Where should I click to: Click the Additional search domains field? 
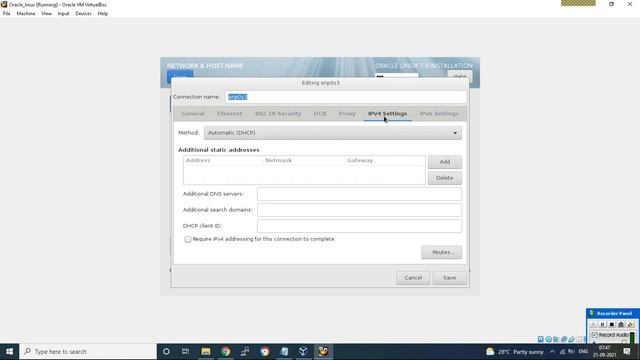pos(359,210)
